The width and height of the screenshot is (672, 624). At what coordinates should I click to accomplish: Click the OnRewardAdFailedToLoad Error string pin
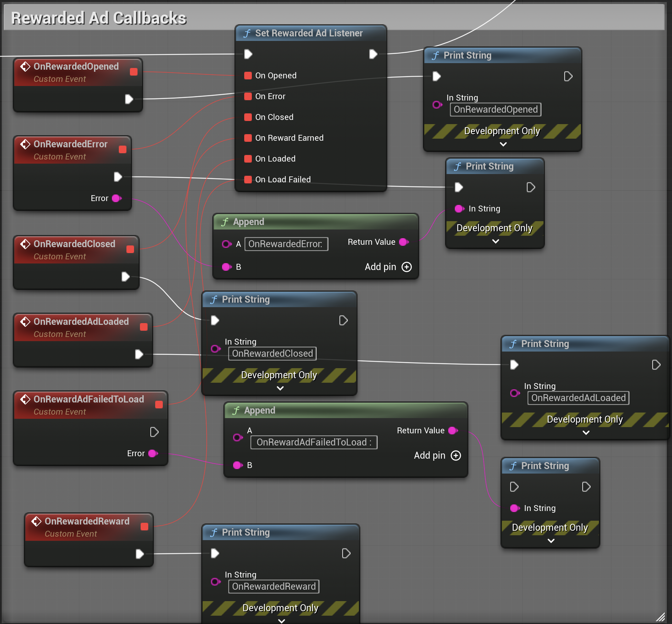pos(153,453)
